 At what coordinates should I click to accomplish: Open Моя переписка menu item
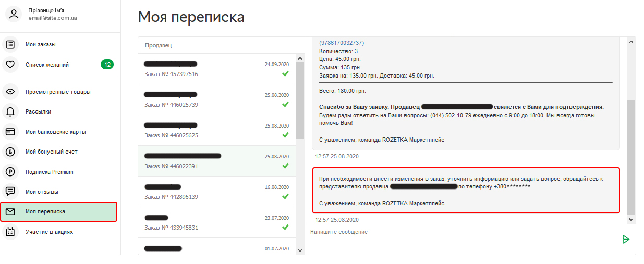[x=59, y=211]
